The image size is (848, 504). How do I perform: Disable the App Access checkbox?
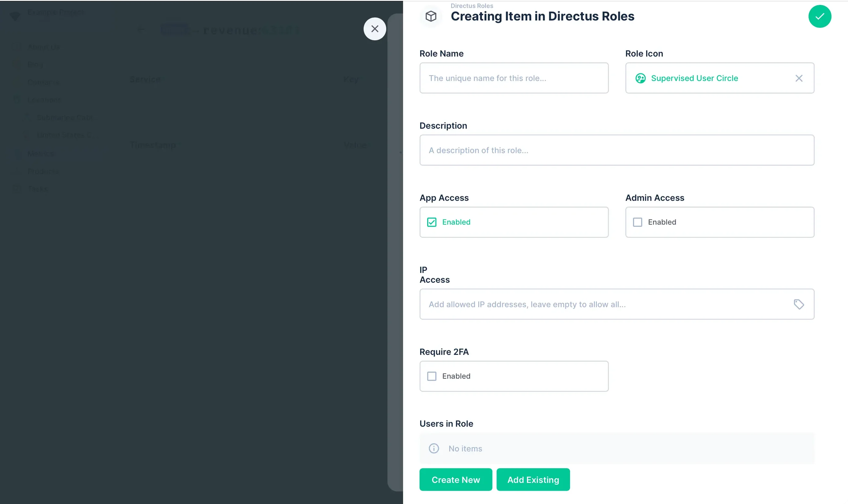(x=431, y=222)
